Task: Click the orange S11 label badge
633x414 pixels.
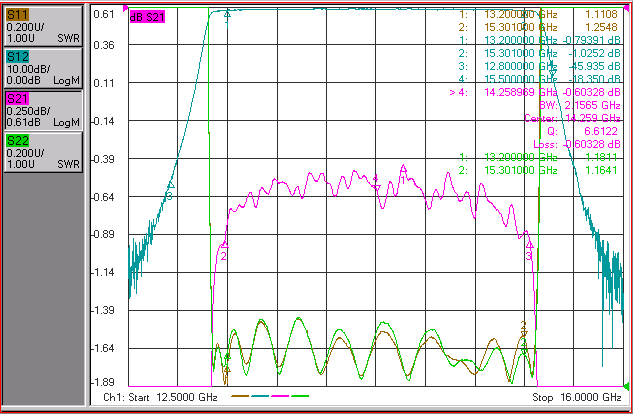Action: coord(17,15)
